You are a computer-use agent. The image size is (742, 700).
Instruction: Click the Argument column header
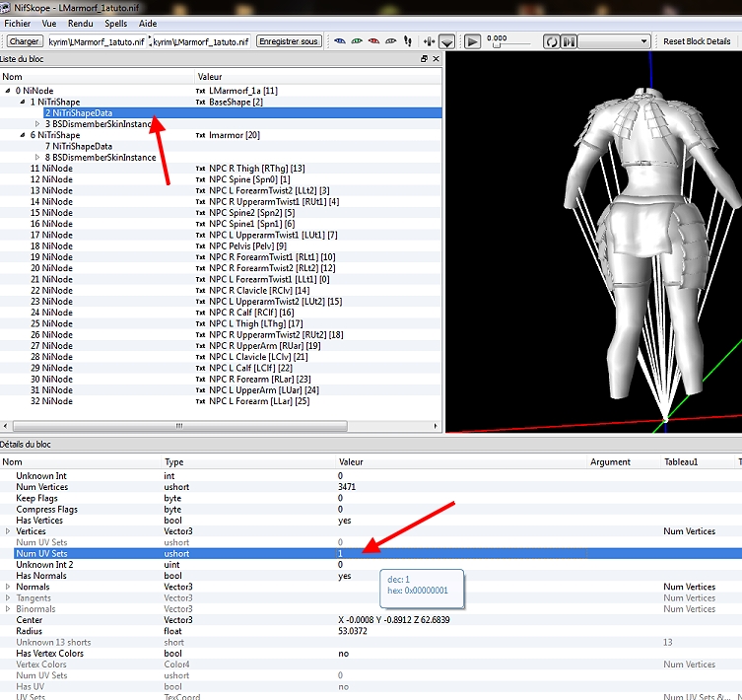point(623,461)
